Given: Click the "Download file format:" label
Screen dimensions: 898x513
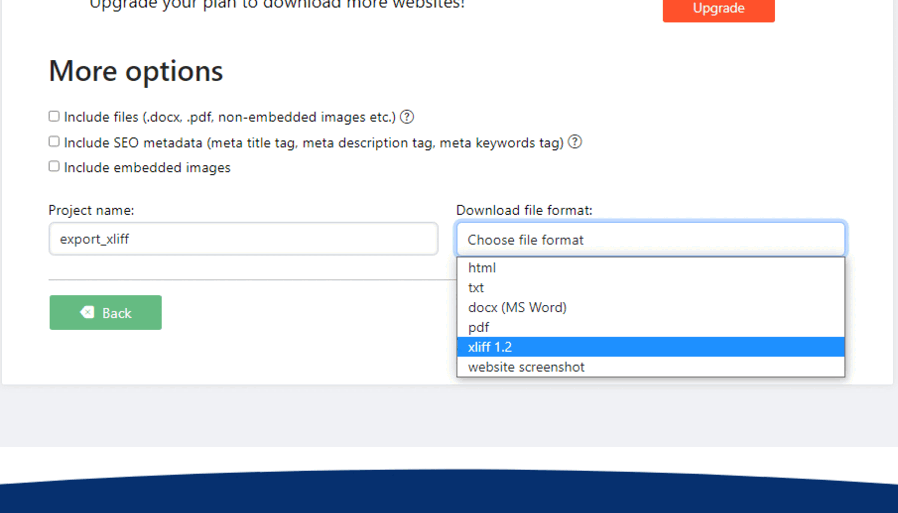Looking at the screenshot, I should tap(524, 210).
